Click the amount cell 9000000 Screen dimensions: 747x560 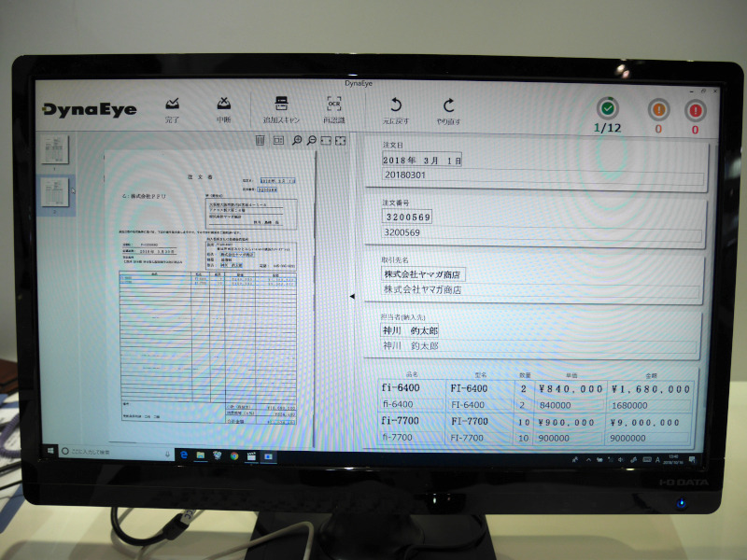(648, 438)
